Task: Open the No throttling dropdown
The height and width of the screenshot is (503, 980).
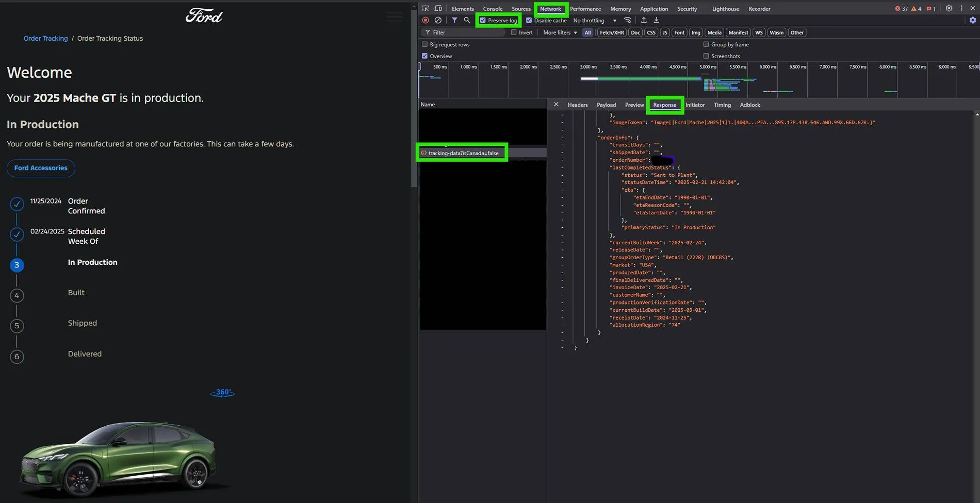Action: point(595,21)
